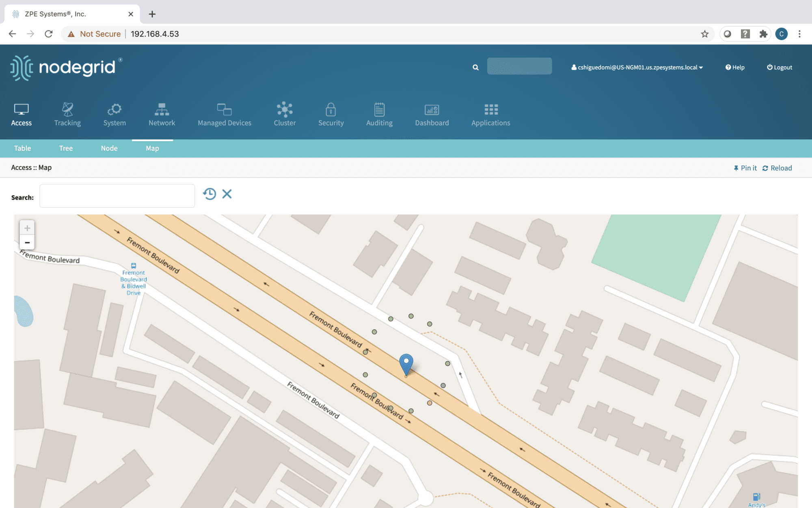Image resolution: width=812 pixels, height=508 pixels.
Task: Switch to the Node tab
Action: click(x=109, y=148)
